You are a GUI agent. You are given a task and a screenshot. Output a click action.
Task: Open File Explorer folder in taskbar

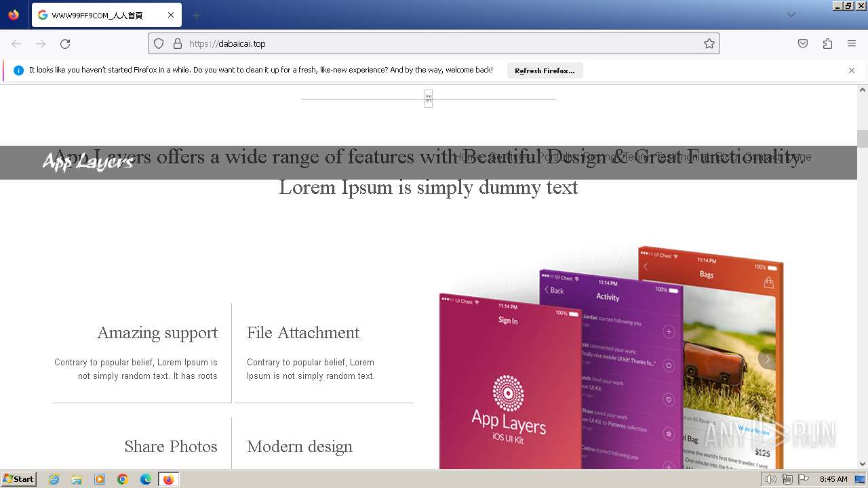point(77,479)
